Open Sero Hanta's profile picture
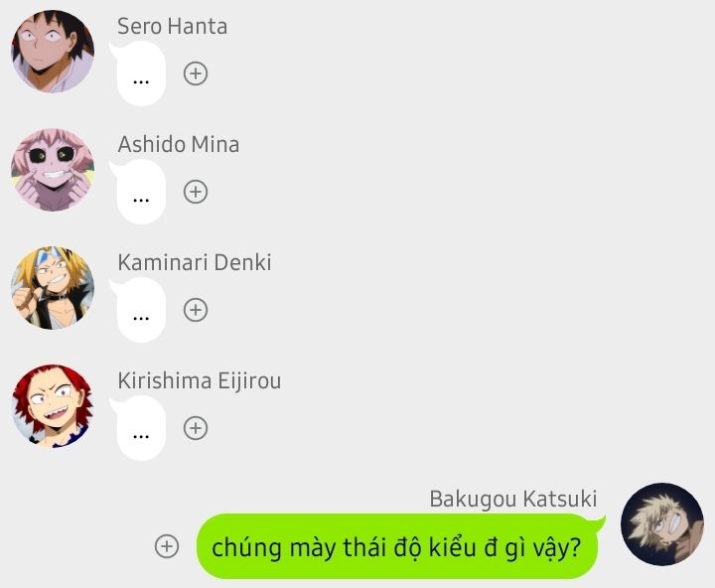 (x=53, y=52)
